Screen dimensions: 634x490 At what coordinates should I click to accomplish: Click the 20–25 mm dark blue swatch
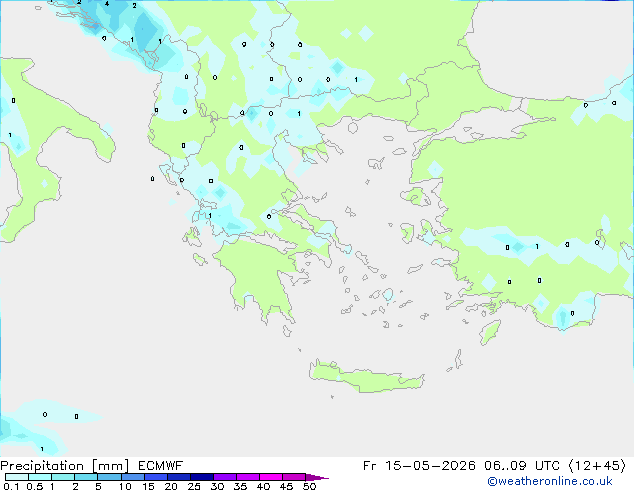coord(178,477)
